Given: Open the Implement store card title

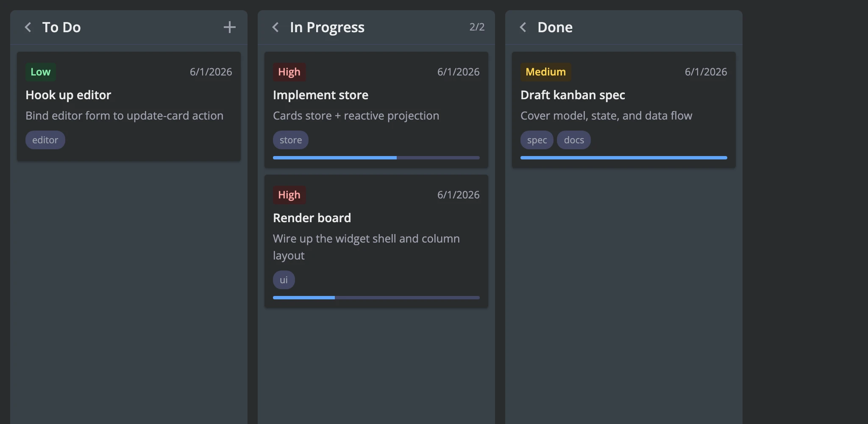Looking at the screenshot, I should (321, 95).
